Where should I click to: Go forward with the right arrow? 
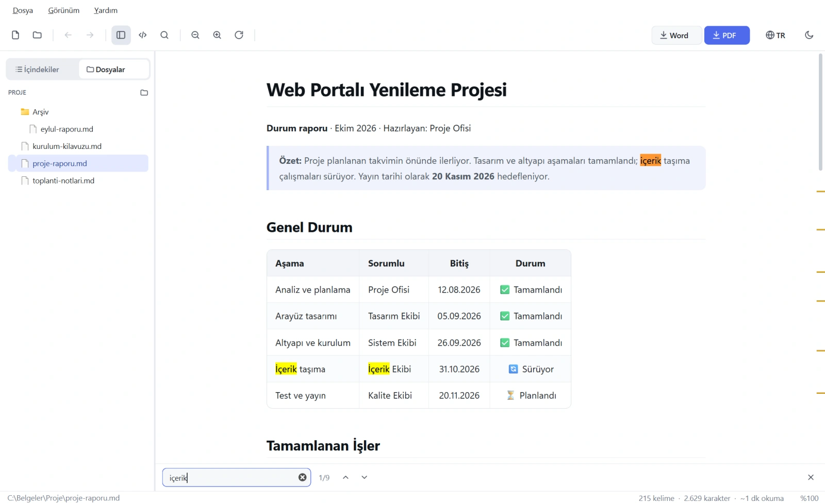pos(90,35)
